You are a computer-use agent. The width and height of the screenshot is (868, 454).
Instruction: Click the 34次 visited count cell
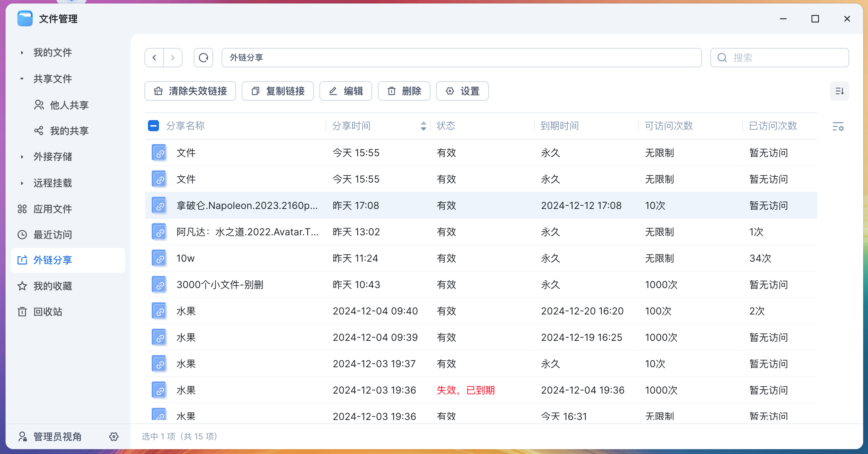tap(760, 258)
